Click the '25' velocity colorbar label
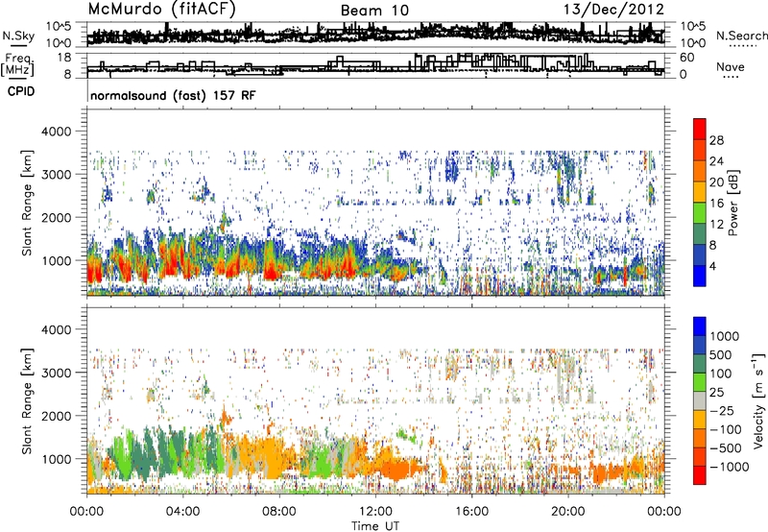This screenshot has height=532, width=768. [x=716, y=393]
